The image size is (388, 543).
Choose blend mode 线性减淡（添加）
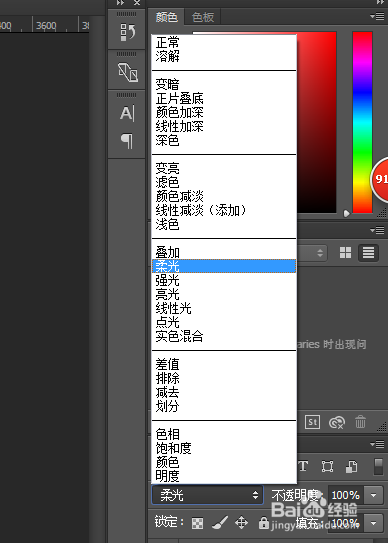point(224,210)
